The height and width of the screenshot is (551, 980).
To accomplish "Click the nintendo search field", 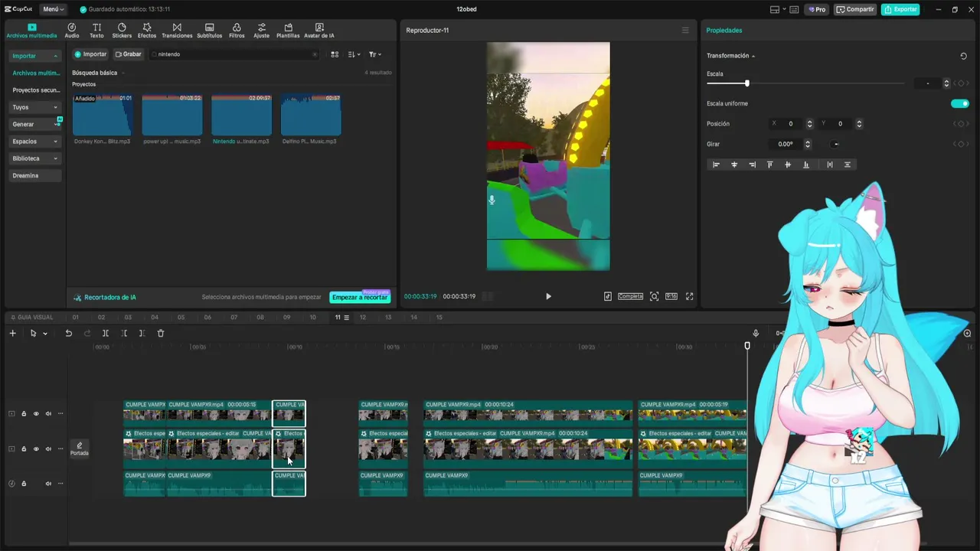I will point(234,54).
